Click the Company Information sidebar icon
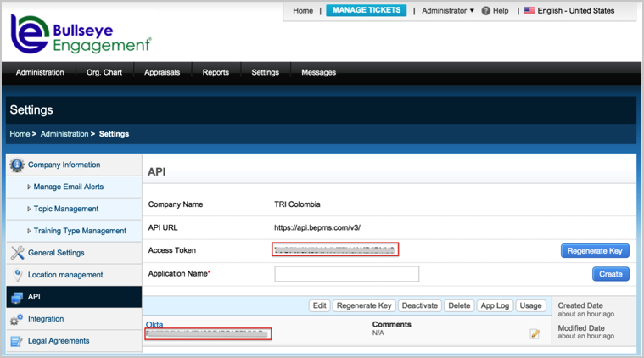 [x=16, y=165]
